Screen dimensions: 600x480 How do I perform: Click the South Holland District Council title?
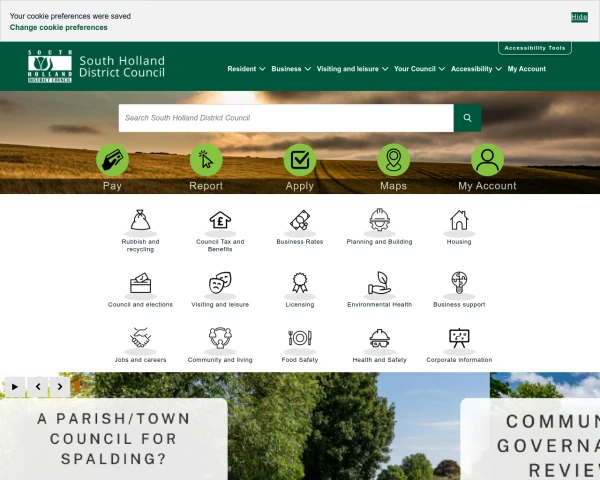click(x=122, y=67)
